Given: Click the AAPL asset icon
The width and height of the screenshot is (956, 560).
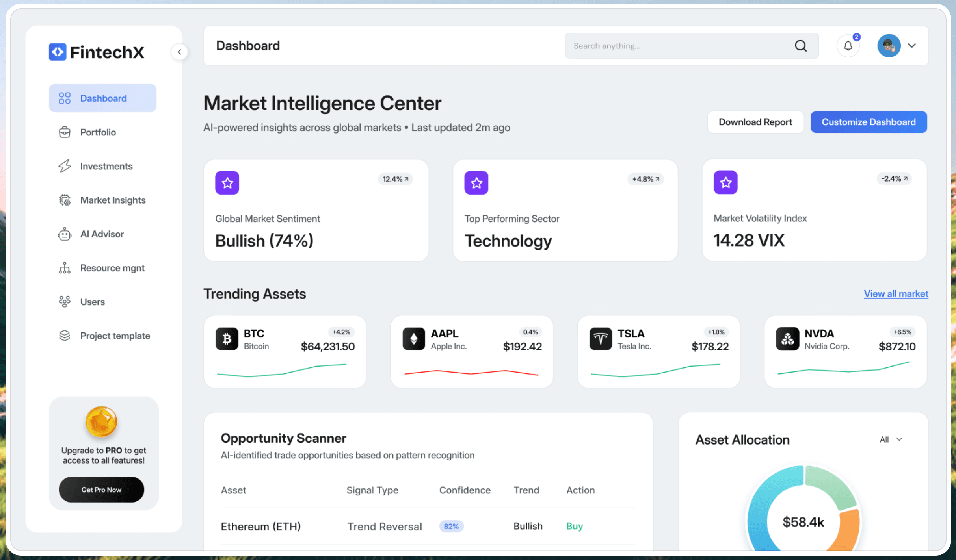Looking at the screenshot, I should click(x=414, y=339).
